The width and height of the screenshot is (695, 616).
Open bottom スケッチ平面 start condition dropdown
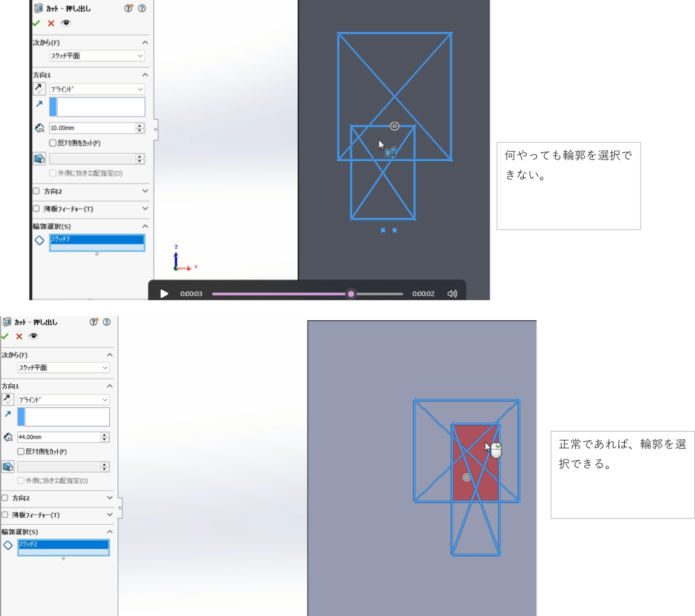coord(63,368)
